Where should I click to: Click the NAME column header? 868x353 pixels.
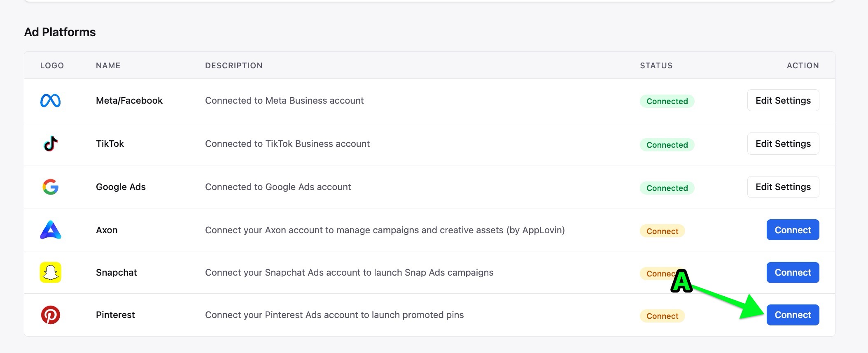(x=108, y=65)
